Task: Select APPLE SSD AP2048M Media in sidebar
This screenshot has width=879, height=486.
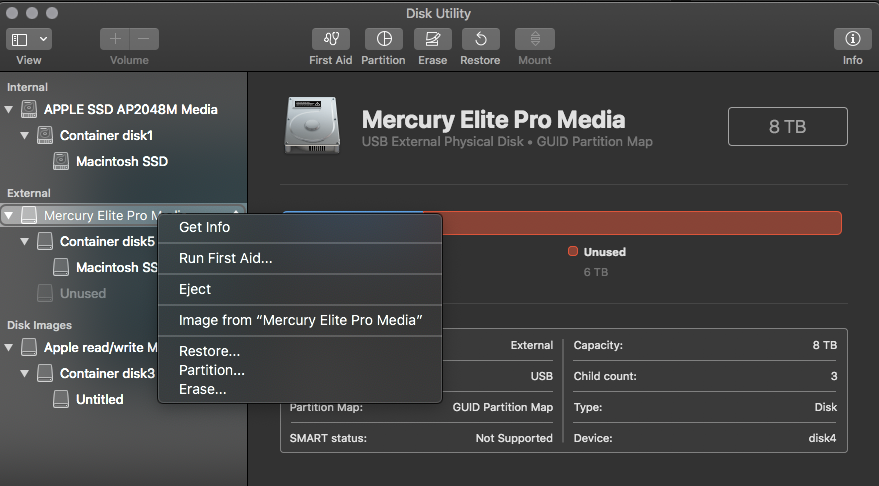Action: (x=131, y=109)
